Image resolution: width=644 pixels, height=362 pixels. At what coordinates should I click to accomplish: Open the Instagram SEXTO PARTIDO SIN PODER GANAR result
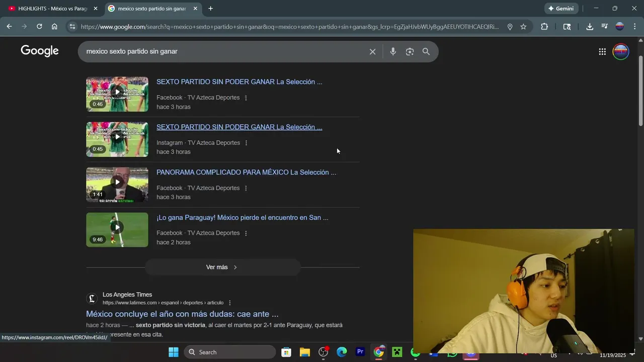tap(239, 127)
